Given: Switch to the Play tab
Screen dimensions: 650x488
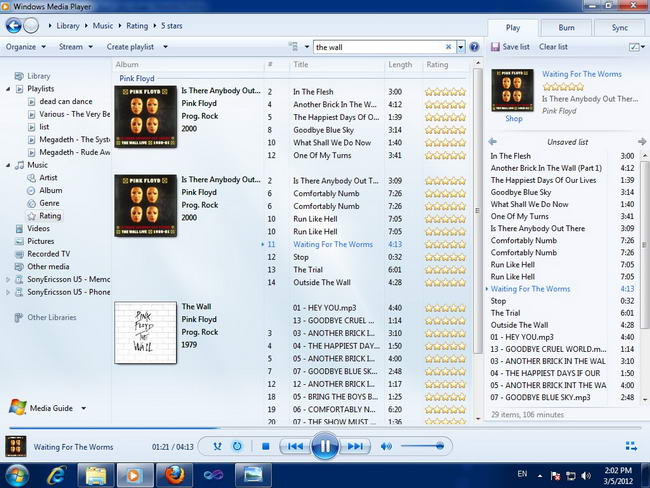Looking at the screenshot, I should (x=513, y=28).
